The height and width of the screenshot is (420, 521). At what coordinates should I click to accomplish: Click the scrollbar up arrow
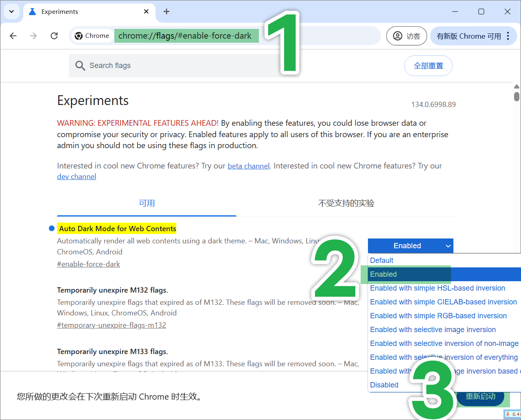517,87
